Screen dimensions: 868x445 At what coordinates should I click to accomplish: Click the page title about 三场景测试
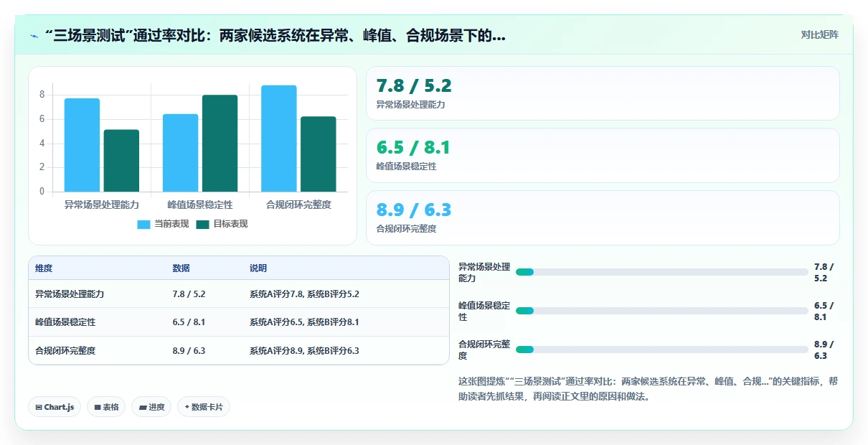(x=275, y=35)
